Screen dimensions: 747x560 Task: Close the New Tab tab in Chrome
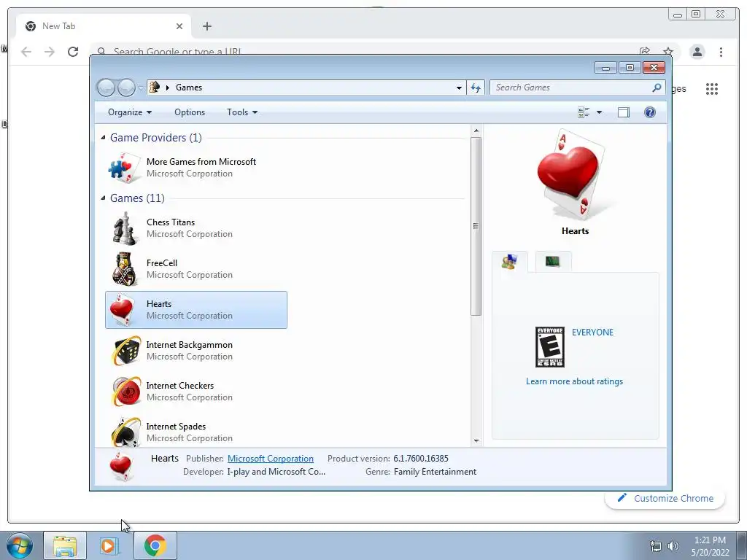pyautogui.click(x=179, y=26)
